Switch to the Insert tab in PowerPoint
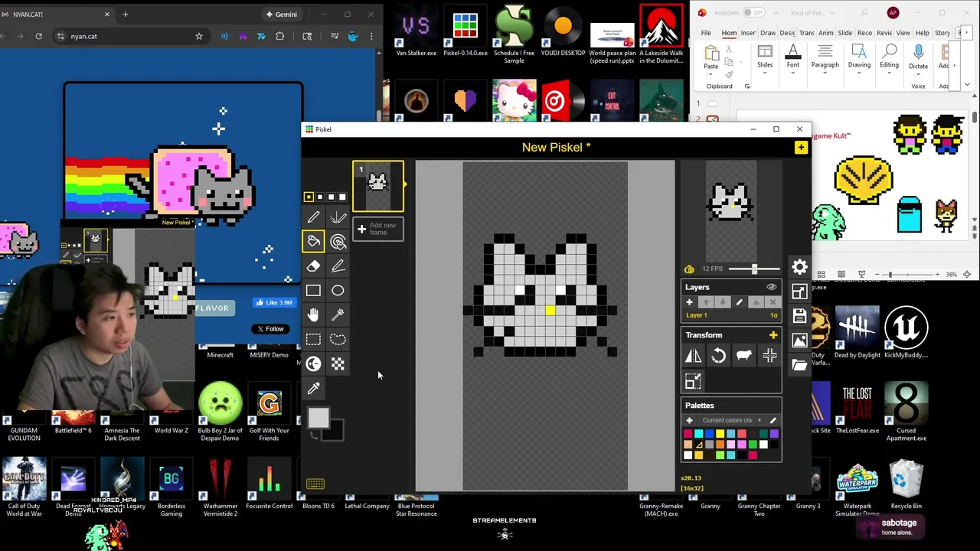The width and height of the screenshot is (980, 551). [x=748, y=33]
